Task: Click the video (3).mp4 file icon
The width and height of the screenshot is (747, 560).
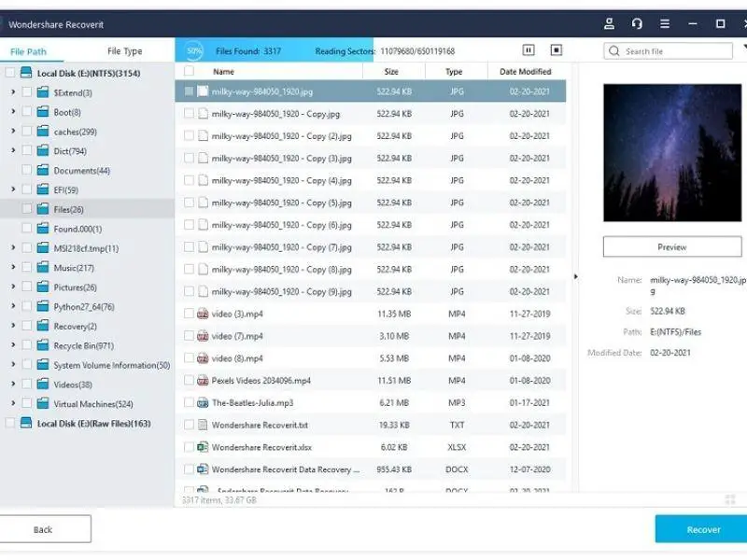Action: (203, 314)
